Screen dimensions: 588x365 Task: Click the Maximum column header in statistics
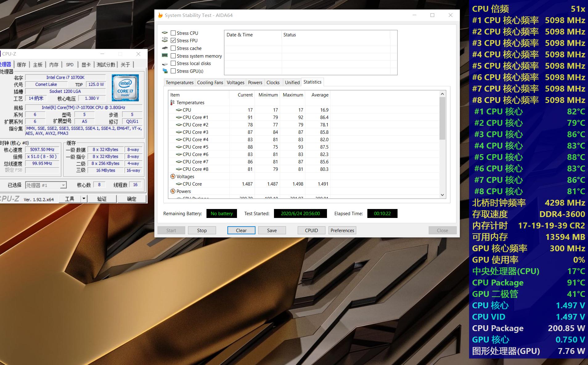[x=293, y=95]
